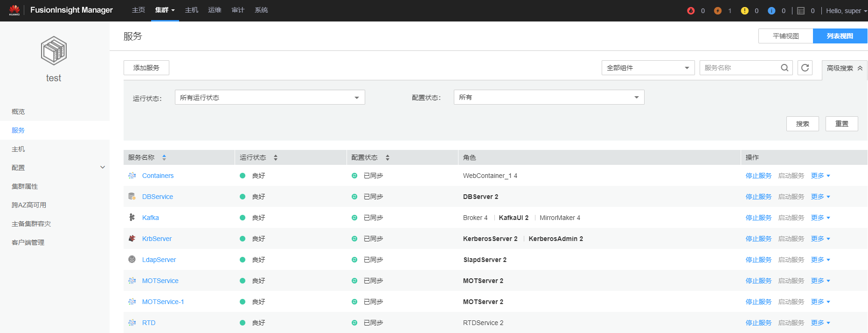Open the minor alarm yellow icon
This screenshot has width=868, height=333.
745,11
